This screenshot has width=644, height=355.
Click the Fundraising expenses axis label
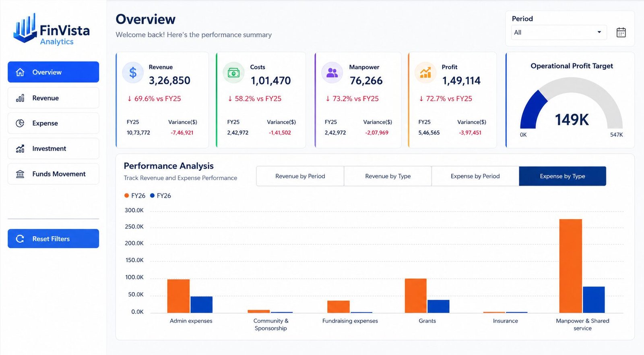pyautogui.click(x=350, y=321)
